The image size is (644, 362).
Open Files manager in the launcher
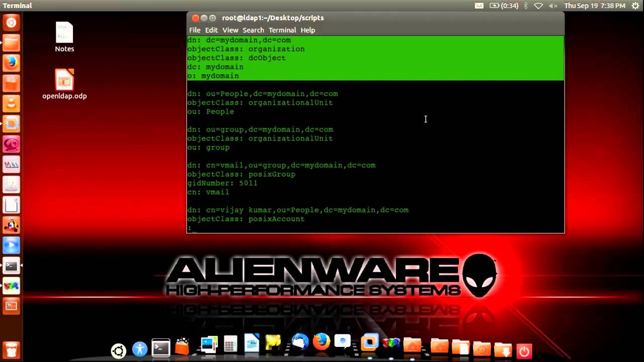coord(11,43)
